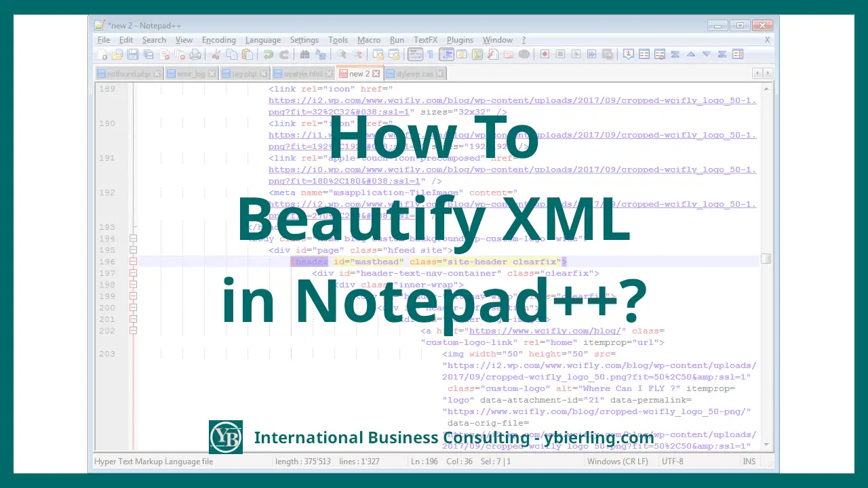Switch to the error_log tab
868x488 pixels.
(191, 73)
